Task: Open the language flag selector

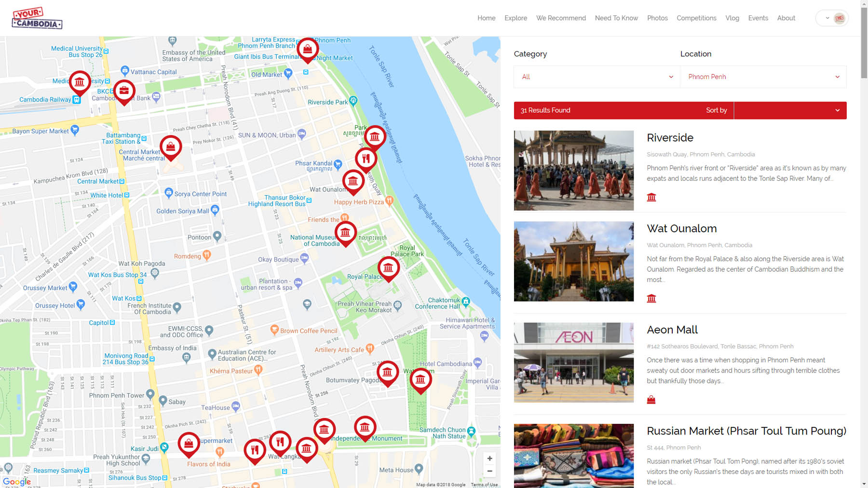Action: [x=832, y=18]
